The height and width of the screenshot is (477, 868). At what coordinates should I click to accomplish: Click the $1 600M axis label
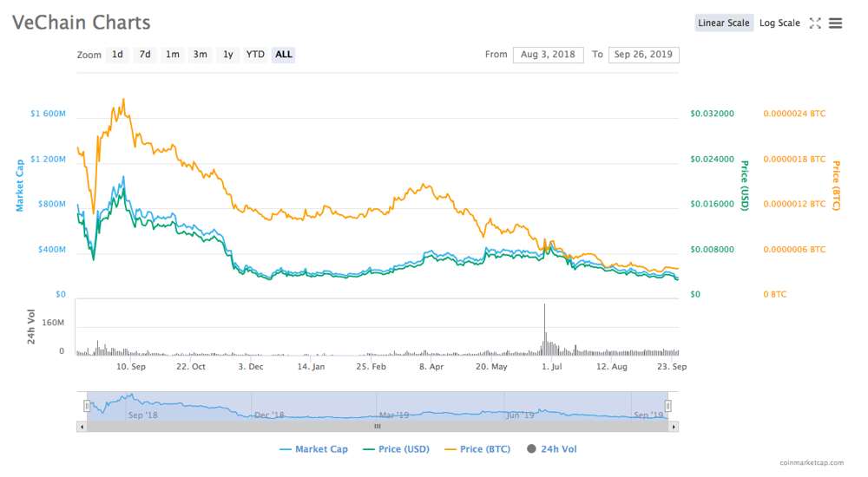point(48,114)
